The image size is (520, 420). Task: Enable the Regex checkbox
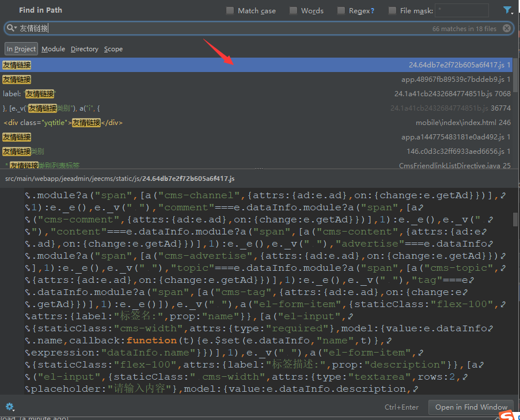(341, 11)
